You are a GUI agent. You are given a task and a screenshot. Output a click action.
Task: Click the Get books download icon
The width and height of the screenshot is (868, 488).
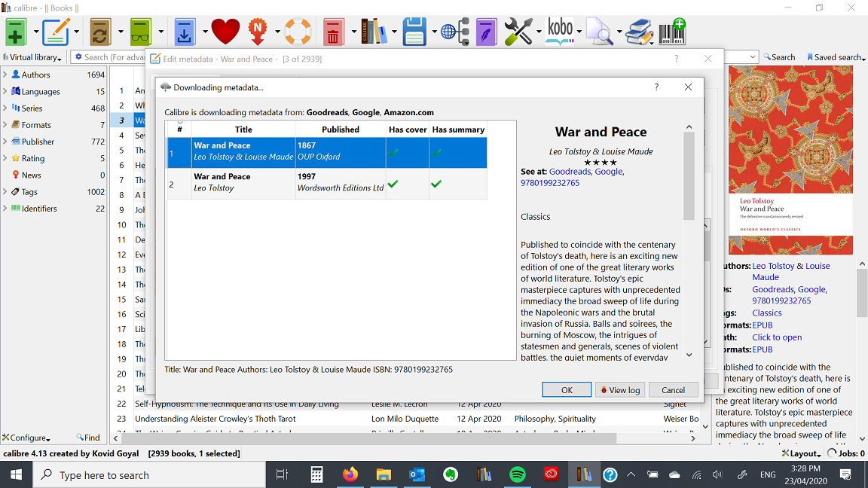pyautogui.click(x=185, y=32)
